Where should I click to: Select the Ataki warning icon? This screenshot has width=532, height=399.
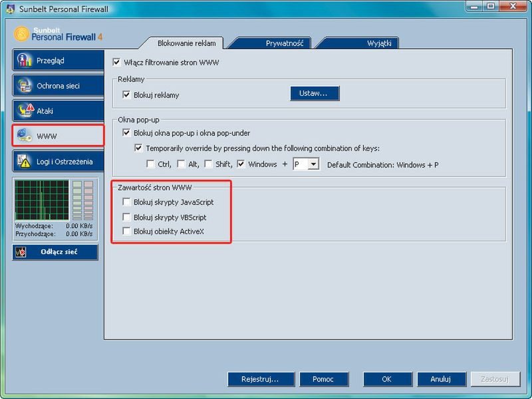coord(25,110)
